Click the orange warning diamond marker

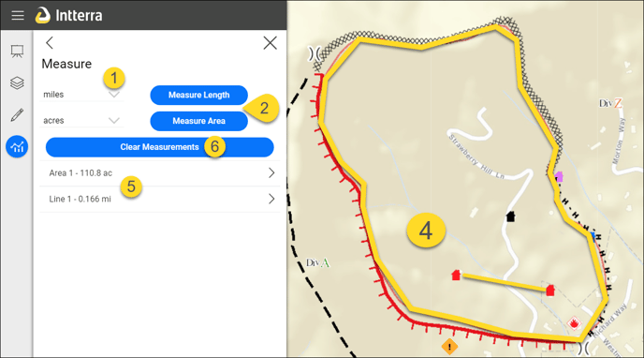[449, 347]
